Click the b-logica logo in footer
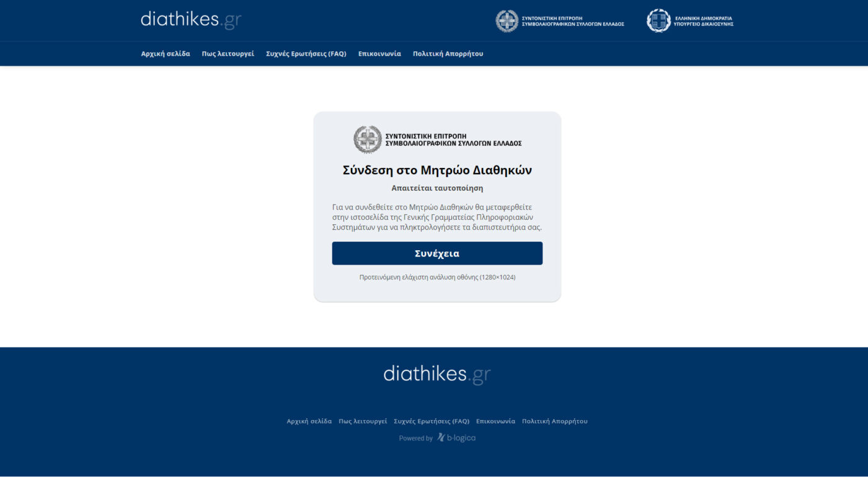Viewport: 868px width, 477px height. click(456, 437)
